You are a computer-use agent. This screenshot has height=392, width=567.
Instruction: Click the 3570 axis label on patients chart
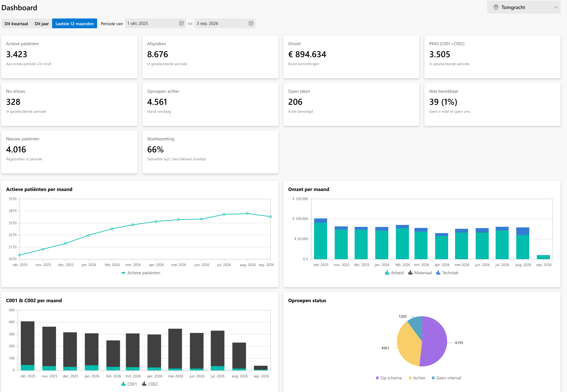[13, 199]
